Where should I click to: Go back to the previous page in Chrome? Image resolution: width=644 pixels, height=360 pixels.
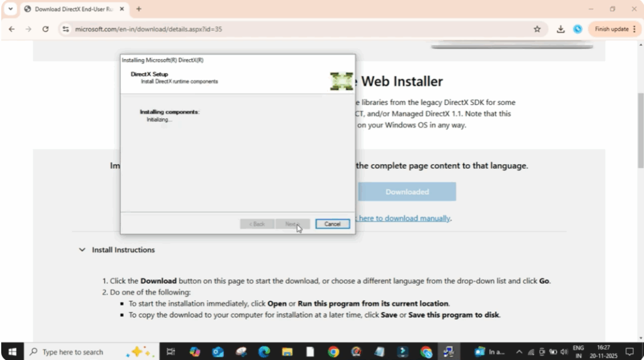click(11, 29)
